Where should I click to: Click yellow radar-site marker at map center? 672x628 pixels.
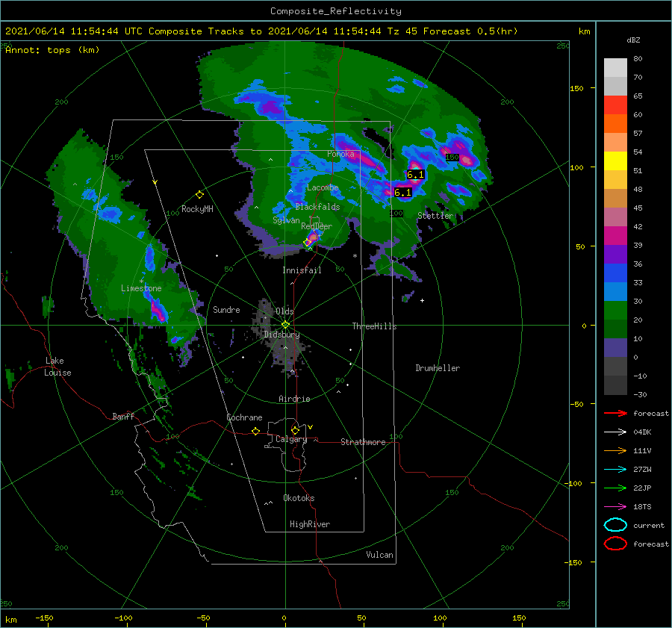click(285, 325)
